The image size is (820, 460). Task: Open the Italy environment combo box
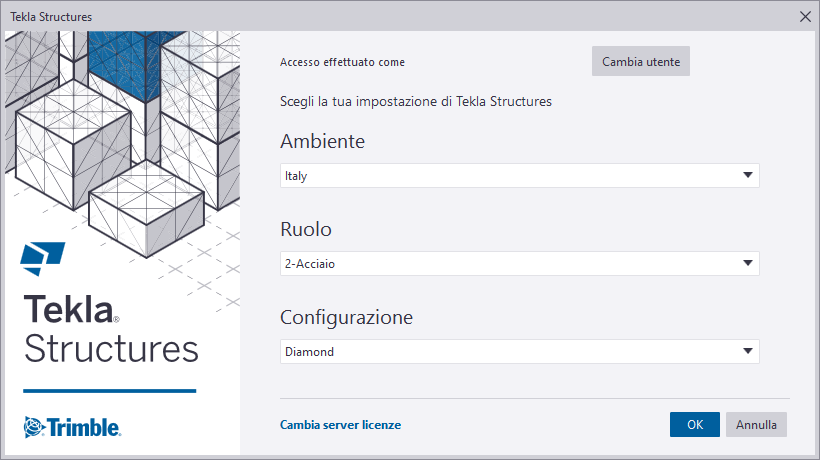pyautogui.click(x=519, y=176)
